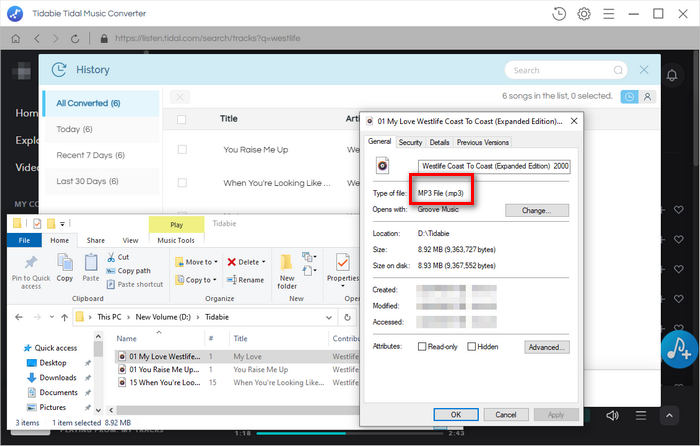
Task: Click the search magnifier in History
Action: [x=618, y=70]
